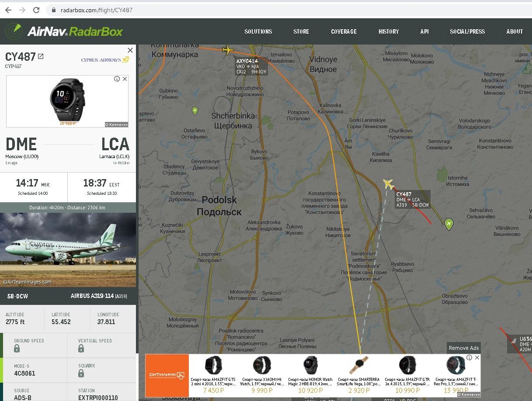
Task: Open the ABOUT menu item
Action: point(515,31)
